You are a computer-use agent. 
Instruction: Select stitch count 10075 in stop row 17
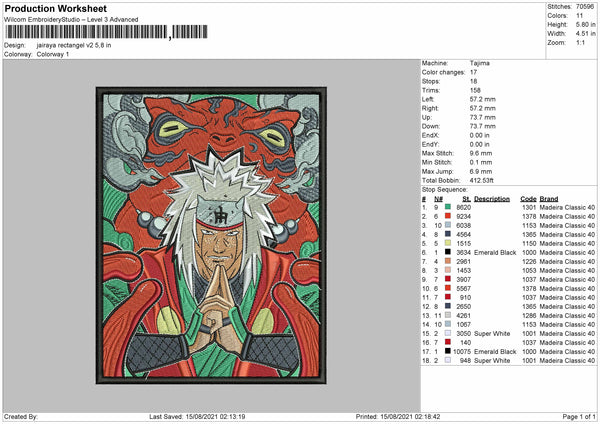462,352
